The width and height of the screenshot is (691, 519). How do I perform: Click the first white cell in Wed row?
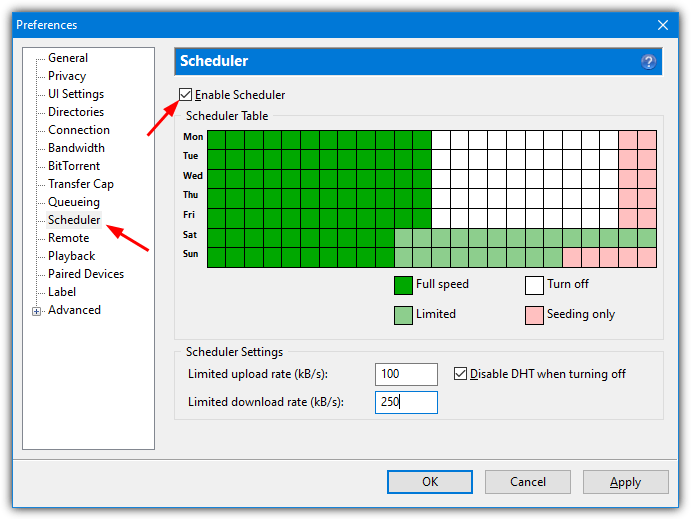441,179
